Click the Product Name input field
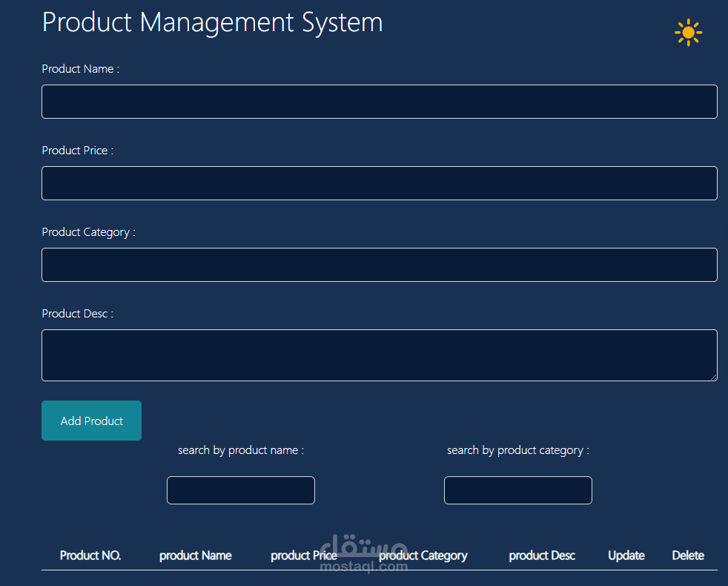This screenshot has width=728, height=586. 380,102
